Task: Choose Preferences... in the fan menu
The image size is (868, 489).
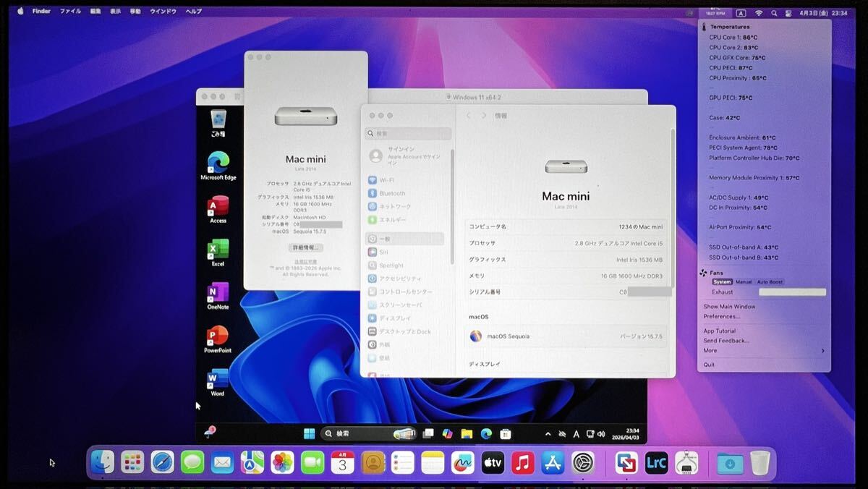Action: [x=721, y=316]
